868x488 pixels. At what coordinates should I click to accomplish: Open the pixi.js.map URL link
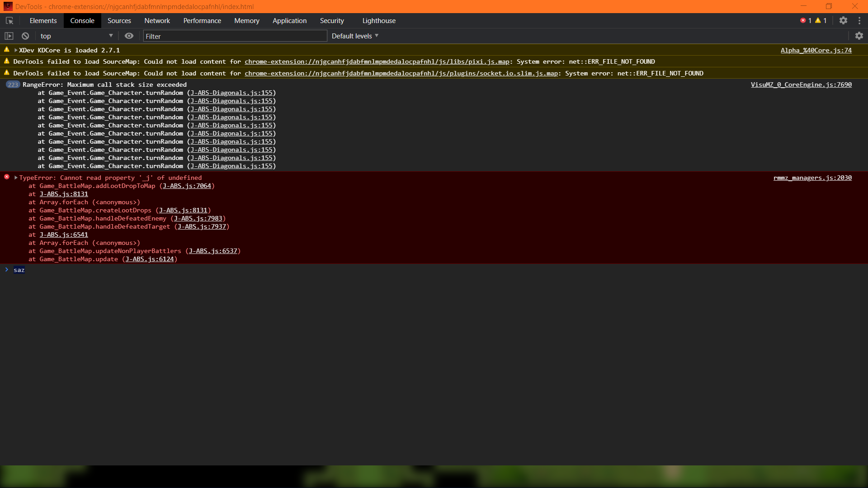pyautogui.click(x=377, y=61)
